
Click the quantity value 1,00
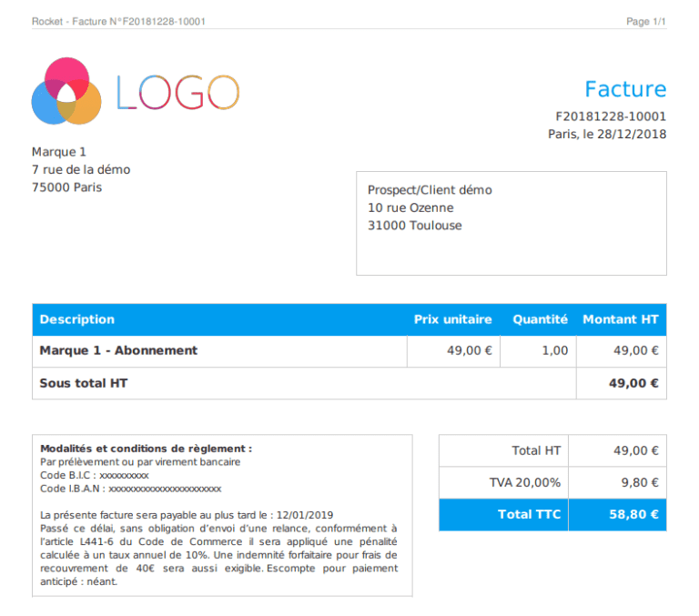pyautogui.click(x=555, y=351)
